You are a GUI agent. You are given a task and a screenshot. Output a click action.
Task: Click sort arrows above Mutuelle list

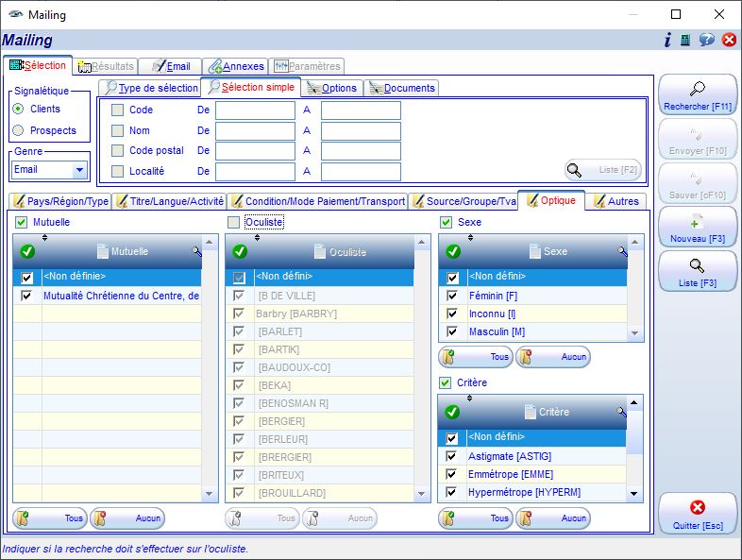(44, 238)
